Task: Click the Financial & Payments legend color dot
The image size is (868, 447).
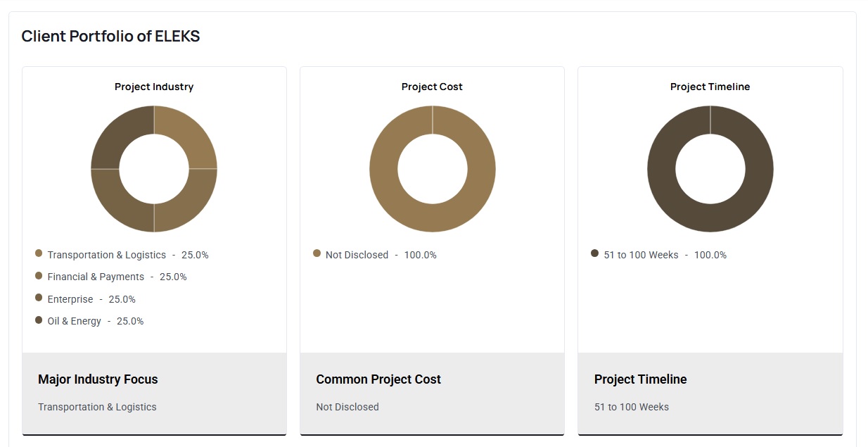Action: [39, 276]
